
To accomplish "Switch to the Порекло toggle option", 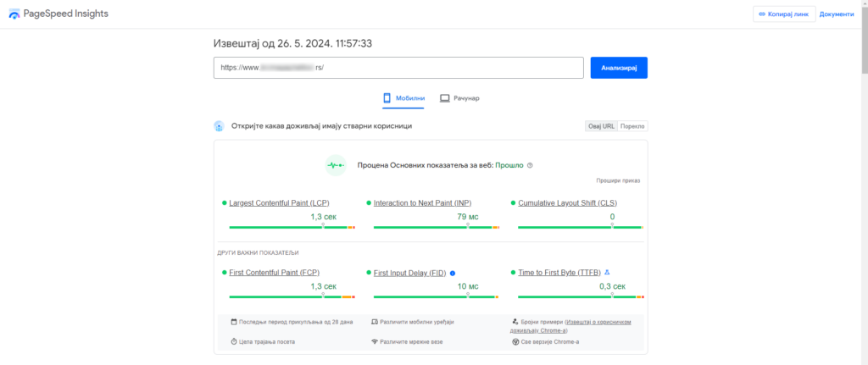I will pyautogui.click(x=632, y=126).
